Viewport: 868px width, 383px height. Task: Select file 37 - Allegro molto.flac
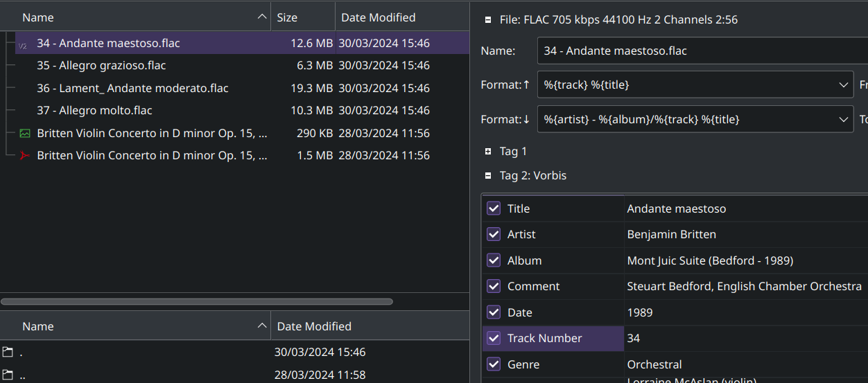pos(94,111)
